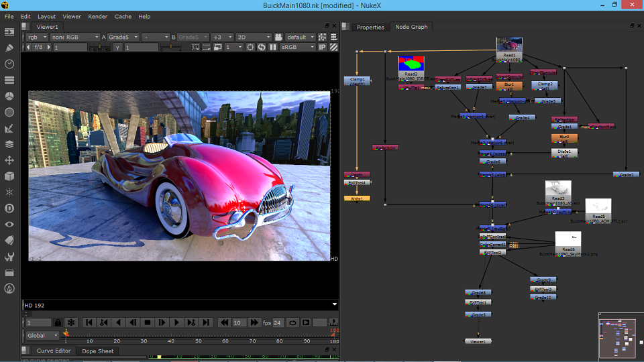This screenshot has height=362, width=644.
Task: Open the Color nodes wheel icon
Action: pyautogui.click(x=9, y=96)
